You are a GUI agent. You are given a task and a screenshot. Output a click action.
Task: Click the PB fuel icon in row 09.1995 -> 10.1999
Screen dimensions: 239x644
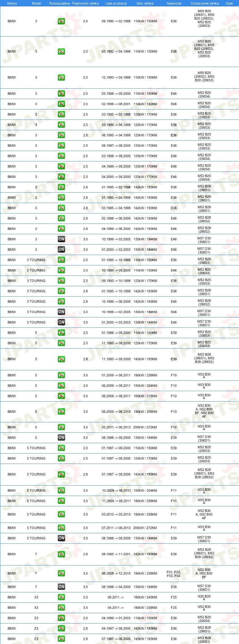coord(61,281)
